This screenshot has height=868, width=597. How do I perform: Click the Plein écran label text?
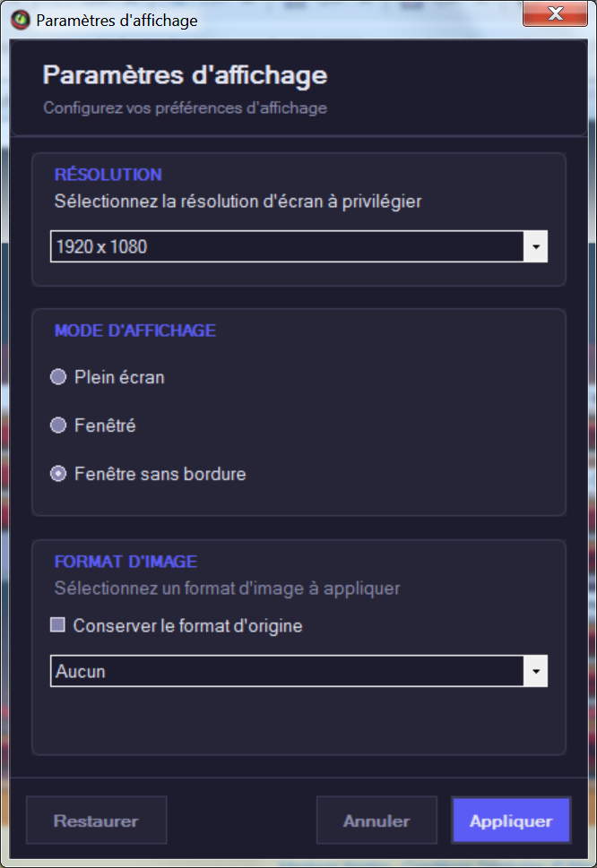click(x=119, y=377)
